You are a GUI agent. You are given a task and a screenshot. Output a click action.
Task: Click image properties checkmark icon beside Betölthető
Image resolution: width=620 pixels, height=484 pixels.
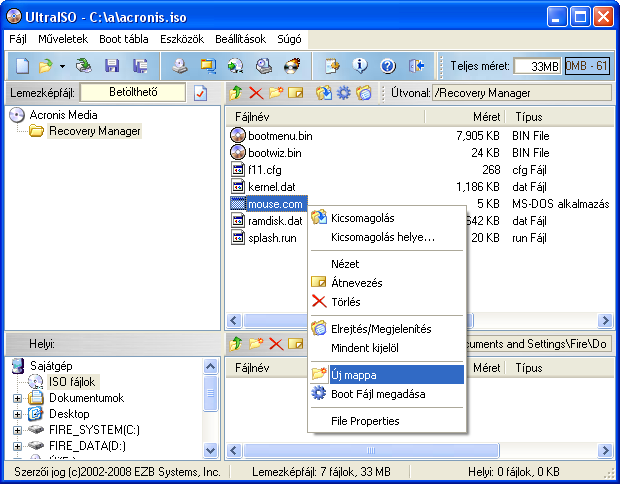pos(200,93)
